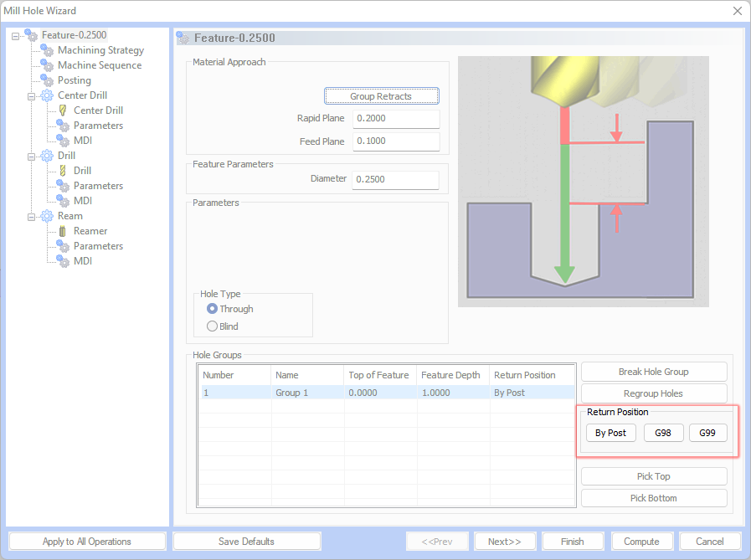Close the Mill Hole Wizard window
This screenshot has height=560, width=751.
coord(738,11)
